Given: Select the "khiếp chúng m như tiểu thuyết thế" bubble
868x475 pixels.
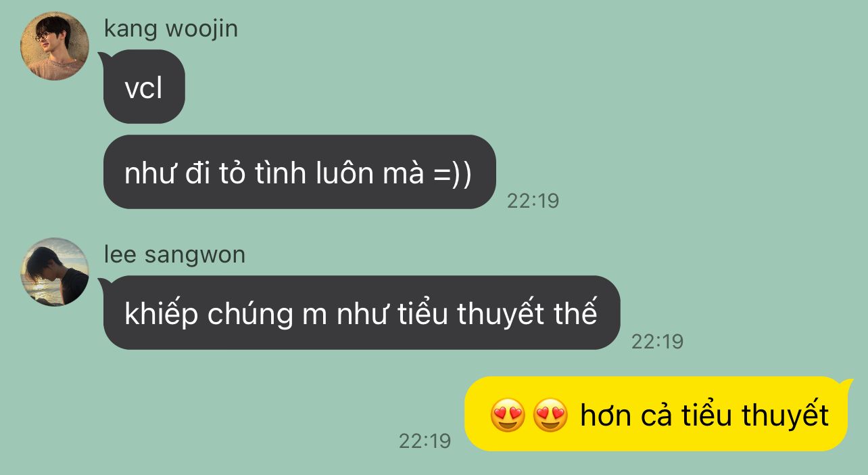Looking at the screenshot, I should [x=360, y=313].
